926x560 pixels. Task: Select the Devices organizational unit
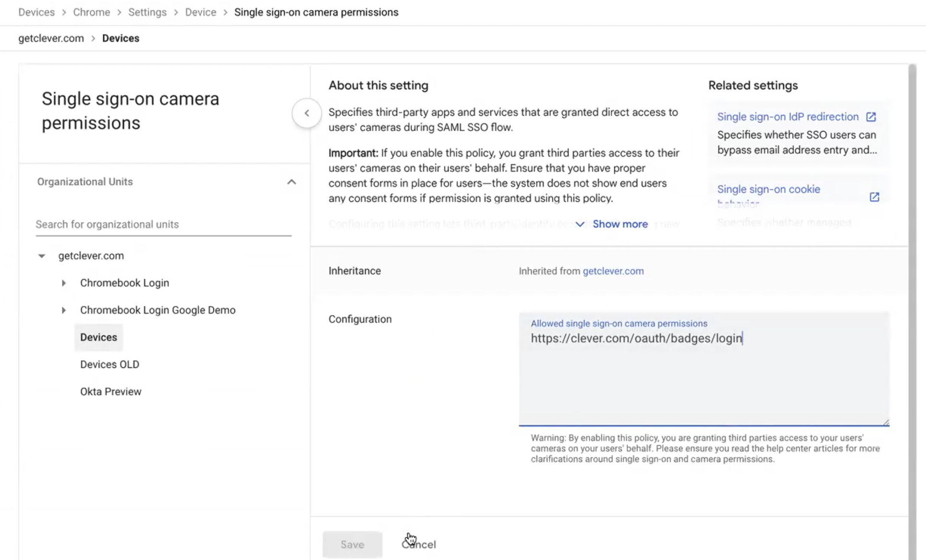[x=98, y=337]
